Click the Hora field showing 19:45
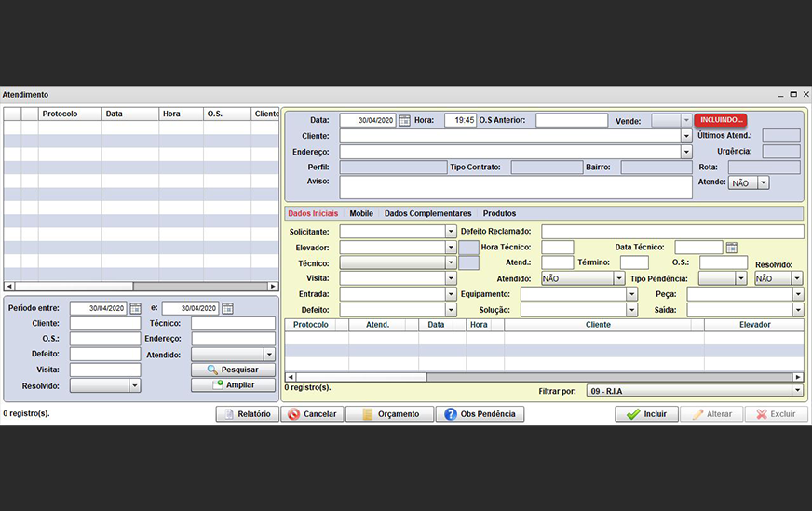Screen dimensions: 812x511 pos(460,120)
